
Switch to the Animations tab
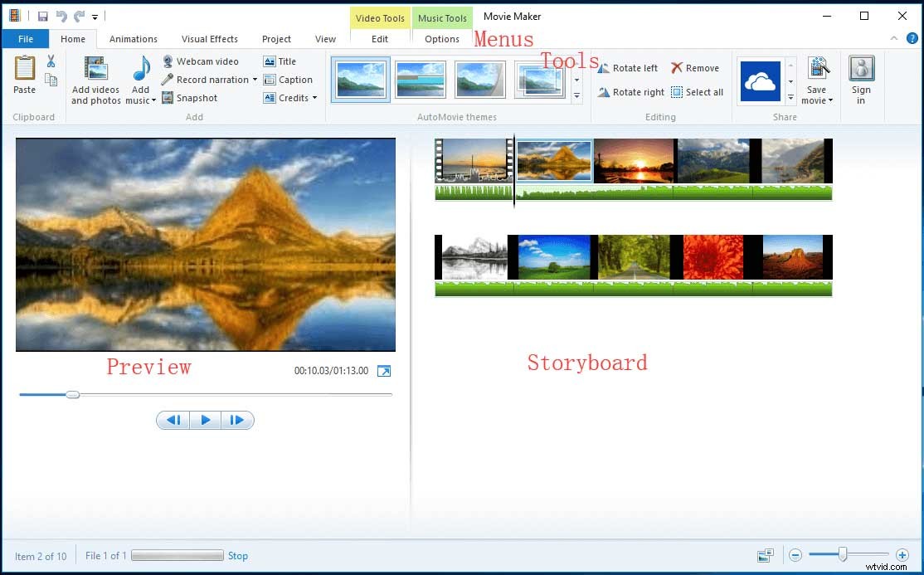click(x=133, y=38)
